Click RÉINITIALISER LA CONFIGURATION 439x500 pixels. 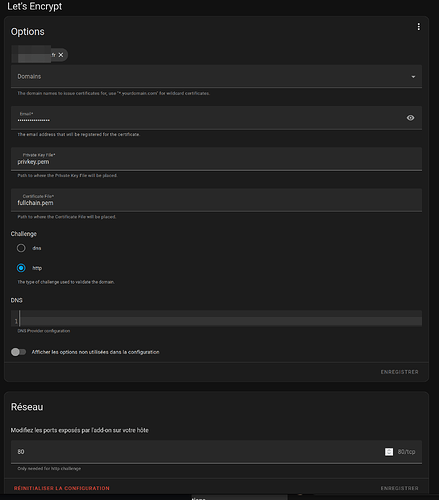pyautogui.click(x=62, y=488)
